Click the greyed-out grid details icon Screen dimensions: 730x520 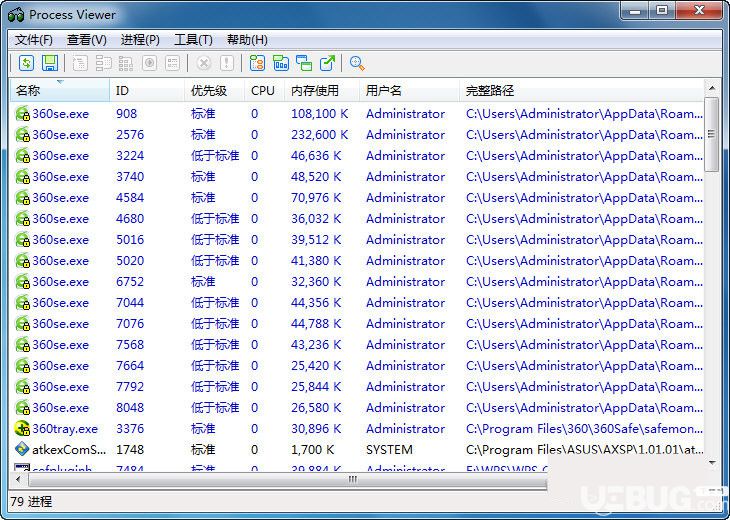click(x=126, y=63)
